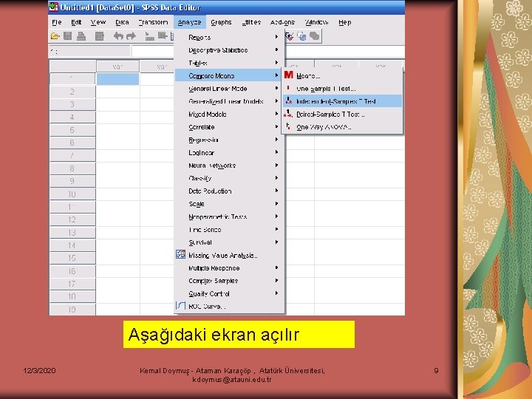The image size is (532, 399).
Task: Click the Go to Case icon
Action: [149, 36]
